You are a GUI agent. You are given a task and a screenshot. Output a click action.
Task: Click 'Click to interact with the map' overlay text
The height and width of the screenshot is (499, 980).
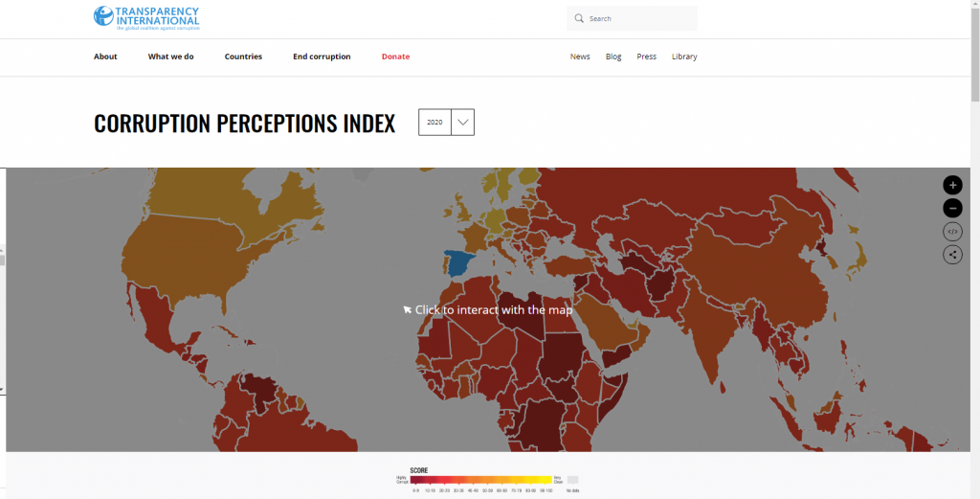point(494,309)
